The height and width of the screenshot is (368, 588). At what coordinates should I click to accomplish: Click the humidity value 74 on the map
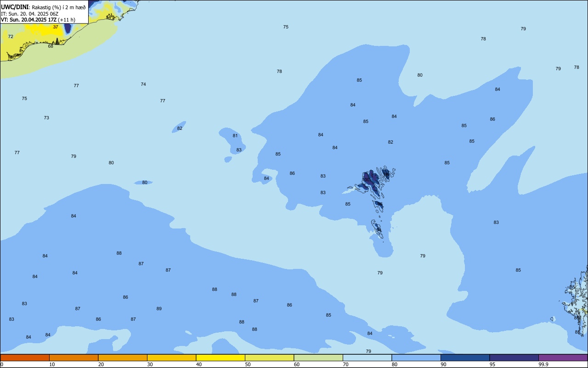pyautogui.click(x=143, y=84)
